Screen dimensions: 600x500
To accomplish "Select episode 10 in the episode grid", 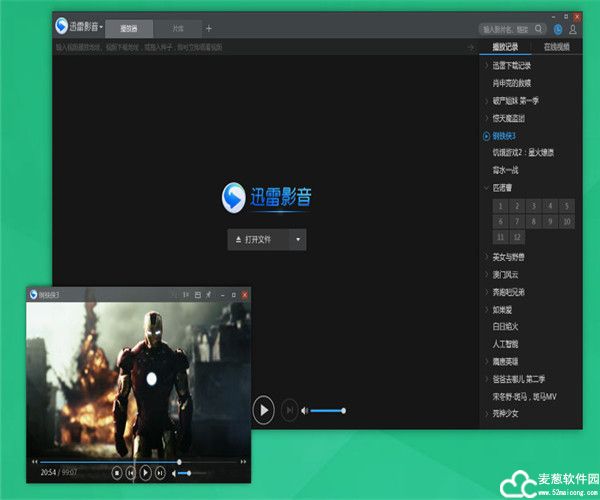I will click(x=566, y=221).
